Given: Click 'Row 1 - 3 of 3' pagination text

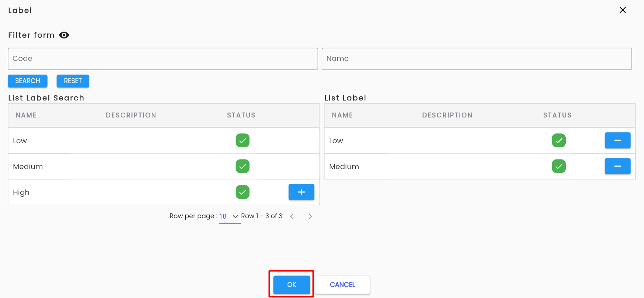Looking at the screenshot, I should (262, 216).
